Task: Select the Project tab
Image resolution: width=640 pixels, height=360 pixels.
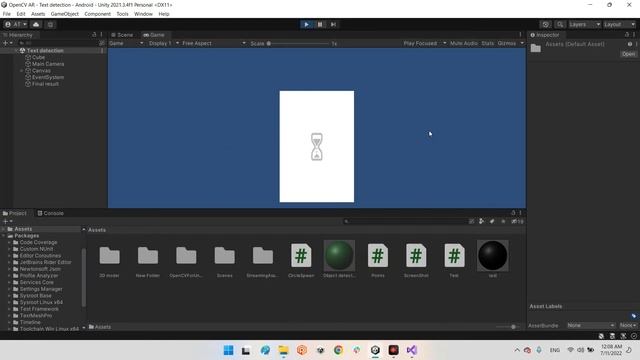Action: 15,213
